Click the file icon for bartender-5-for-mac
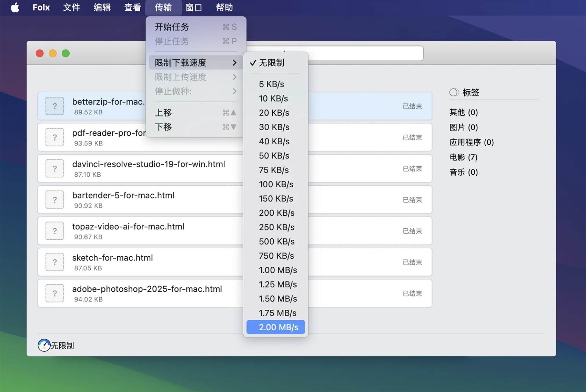 tap(54, 199)
